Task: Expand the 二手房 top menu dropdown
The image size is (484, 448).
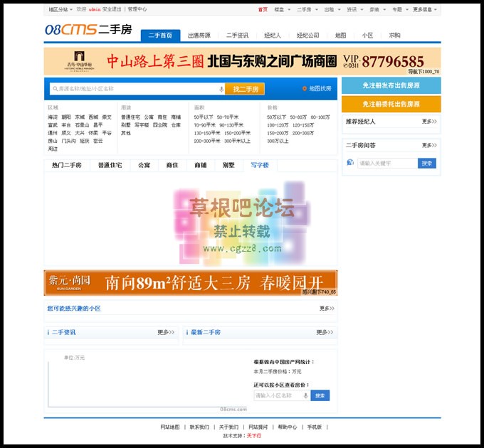Action: [307, 9]
